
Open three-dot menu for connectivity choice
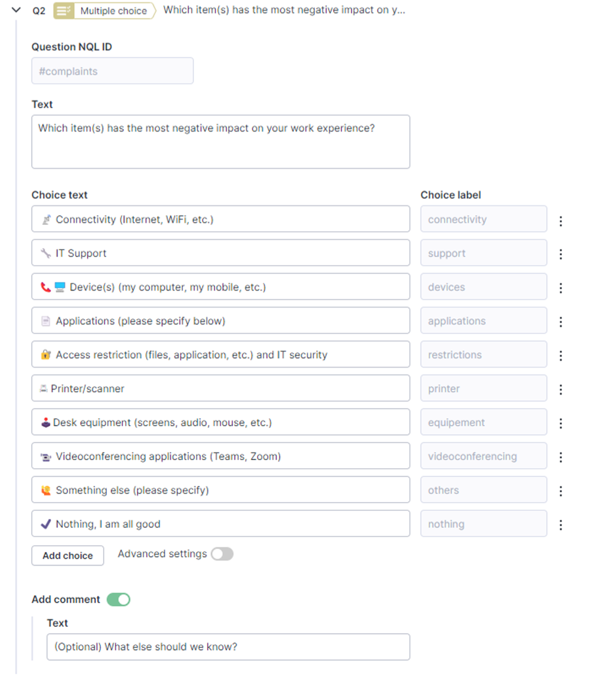click(x=561, y=221)
